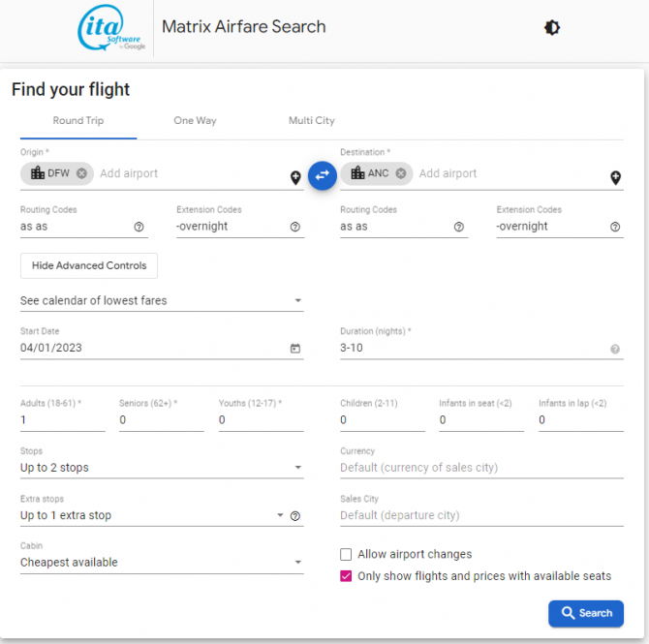The height and width of the screenshot is (644, 649).
Task: Swap origin and destination airports
Action: 322,175
